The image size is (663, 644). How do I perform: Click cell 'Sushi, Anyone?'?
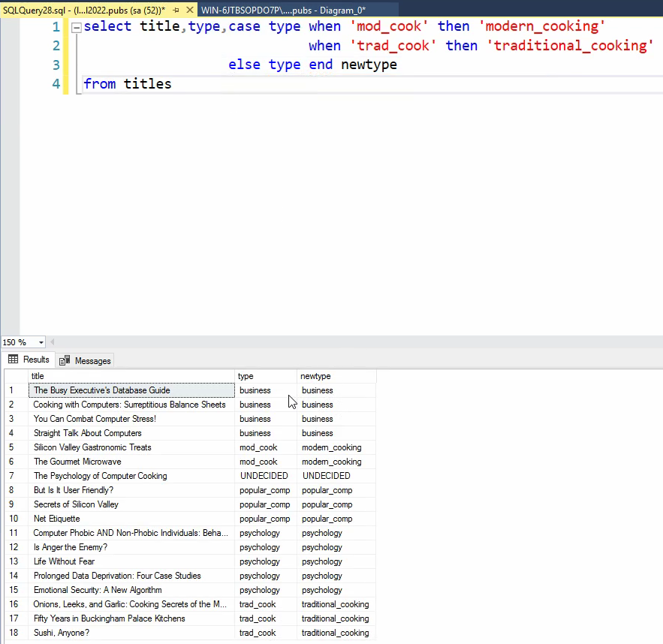(x=131, y=633)
